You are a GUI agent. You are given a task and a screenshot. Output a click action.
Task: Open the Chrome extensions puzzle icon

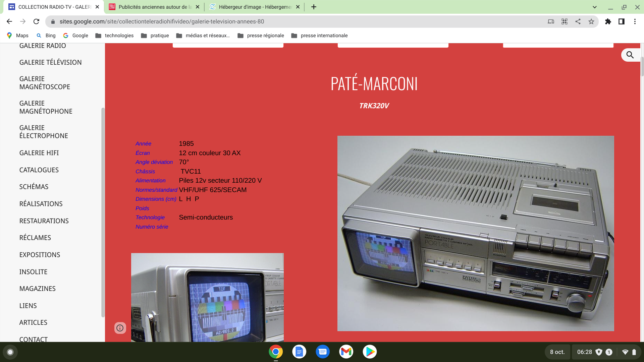(608, 21)
